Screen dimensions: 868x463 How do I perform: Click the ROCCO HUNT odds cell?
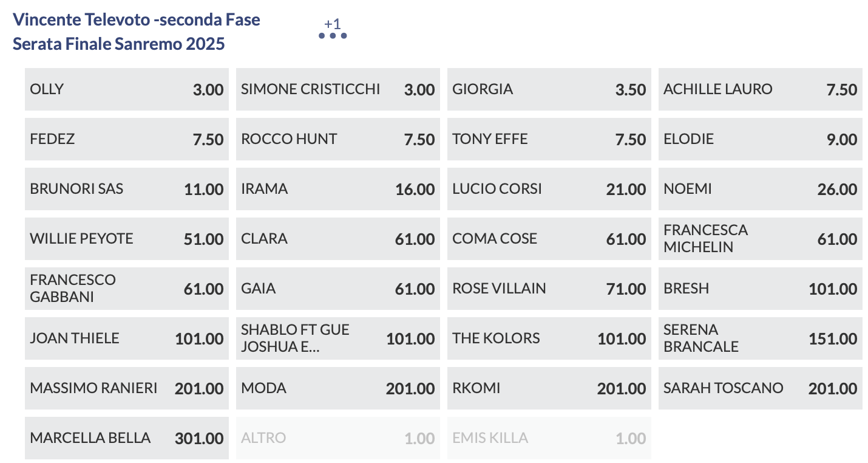click(337, 139)
